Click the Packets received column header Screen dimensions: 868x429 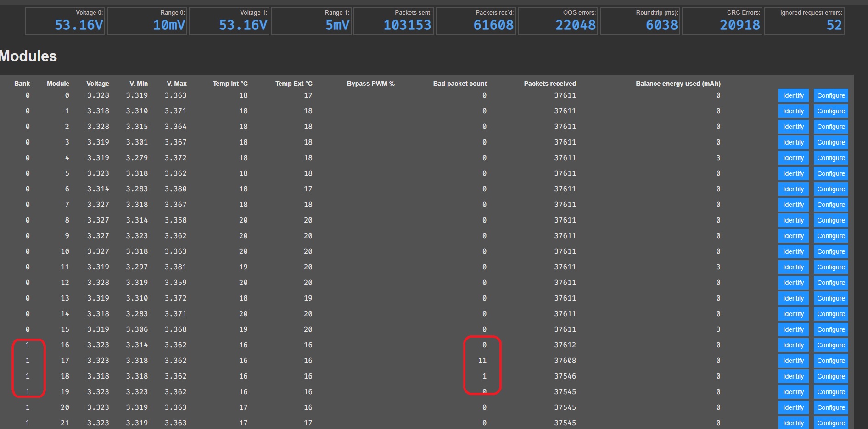pos(550,84)
